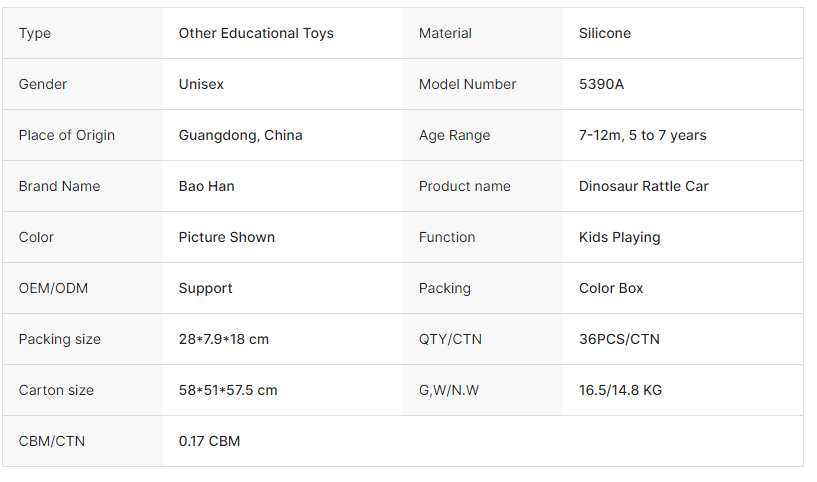The height and width of the screenshot is (482, 817).
Task: Click carton size "58*51*57.5 cm"
Action: (227, 390)
